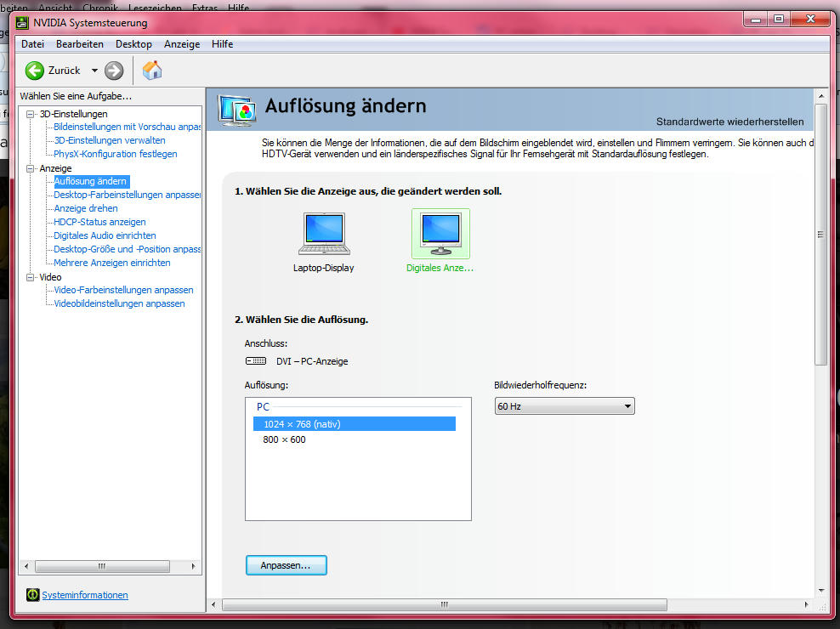Click the main panel scroll-right arrow

806,604
